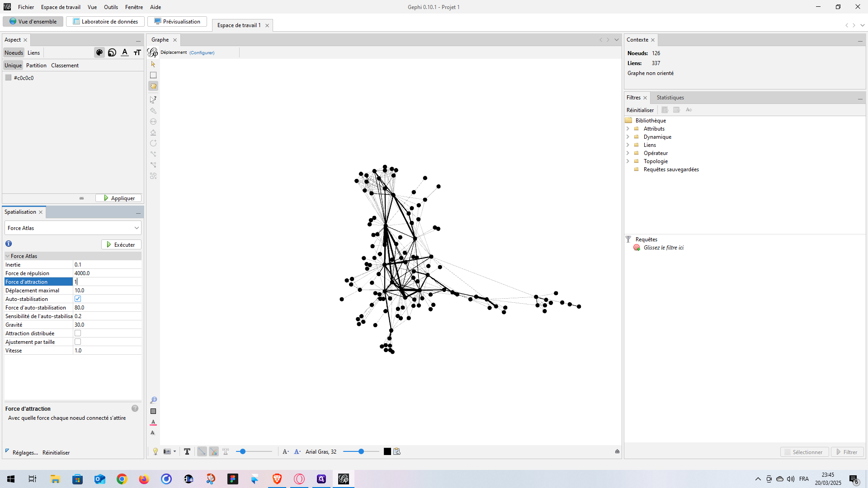The width and height of the screenshot is (868, 488).
Task: Switch to the Statistiques tab
Action: point(670,98)
